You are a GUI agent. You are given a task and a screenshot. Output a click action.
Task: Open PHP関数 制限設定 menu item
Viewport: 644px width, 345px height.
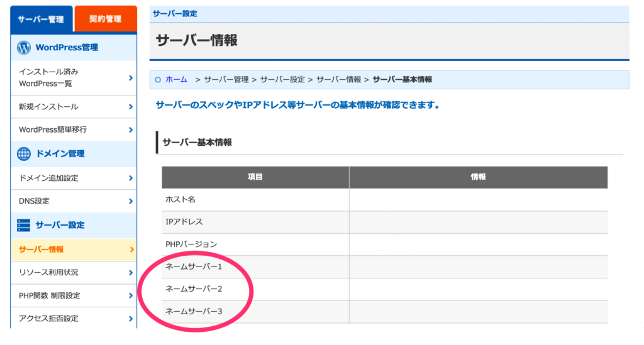point(74,295)
